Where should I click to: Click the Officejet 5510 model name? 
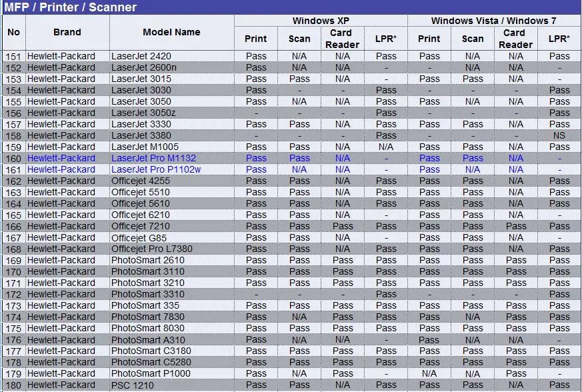point(140,192)
